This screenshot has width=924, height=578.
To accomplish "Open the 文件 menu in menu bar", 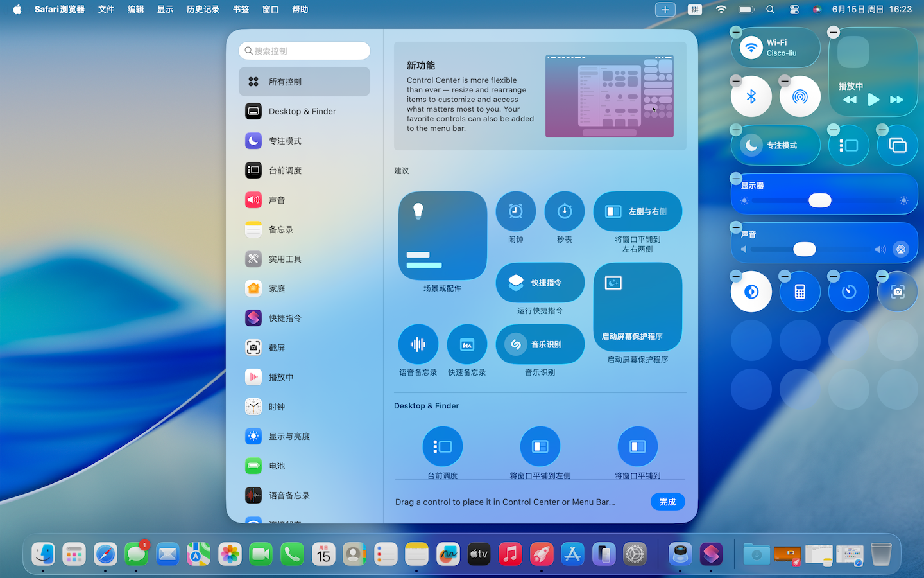I will point(106,9).
